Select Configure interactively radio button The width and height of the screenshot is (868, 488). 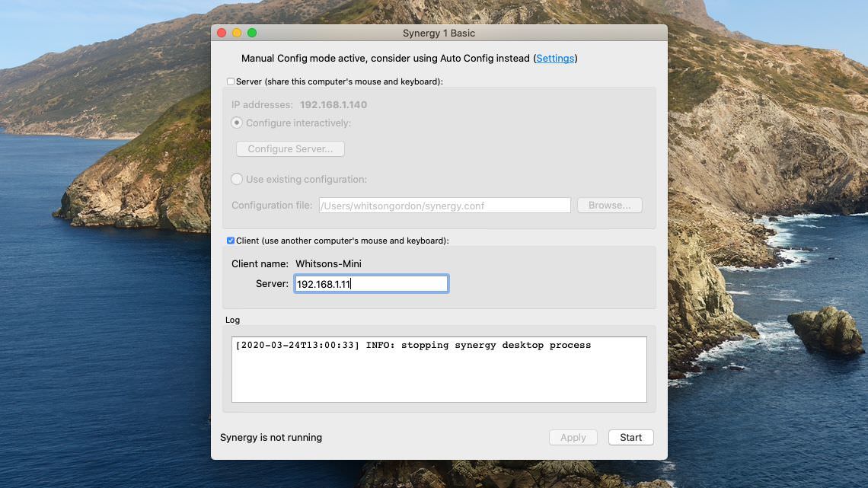(x=236, y=123)
